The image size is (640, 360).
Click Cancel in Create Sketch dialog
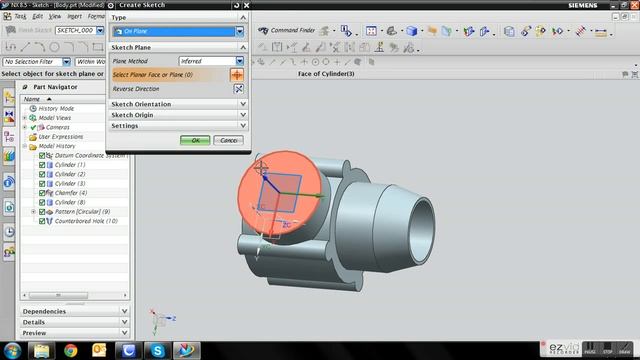[x=228, y=140]
